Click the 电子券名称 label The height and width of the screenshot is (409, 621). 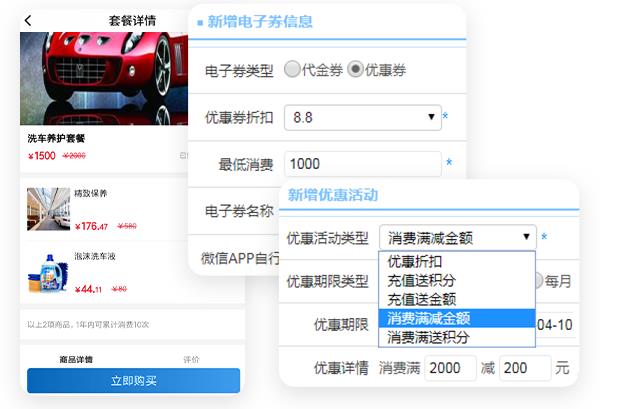click(x=239, y=211)
